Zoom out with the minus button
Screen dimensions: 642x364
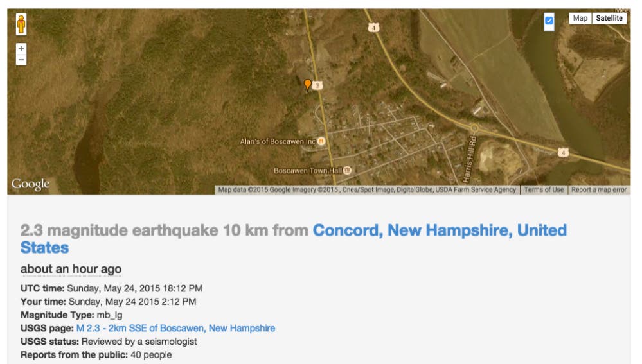tap(21, 60)
